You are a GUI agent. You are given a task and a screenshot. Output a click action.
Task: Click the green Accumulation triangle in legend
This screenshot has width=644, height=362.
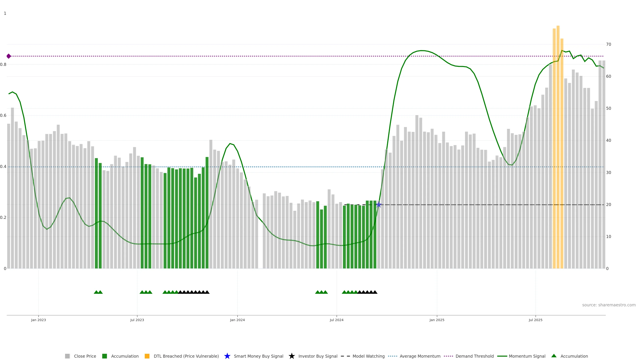pyautogui.click(x=554, y=356)
